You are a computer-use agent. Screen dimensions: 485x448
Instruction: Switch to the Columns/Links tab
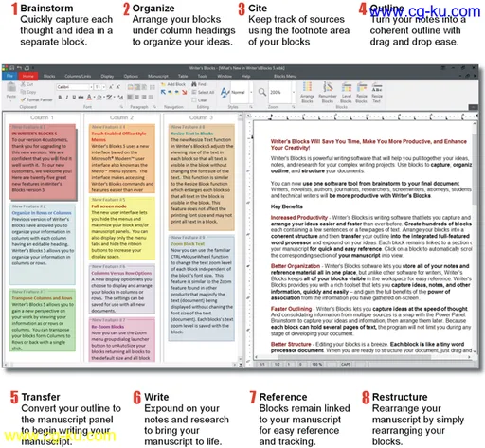(x=78, y=76)
